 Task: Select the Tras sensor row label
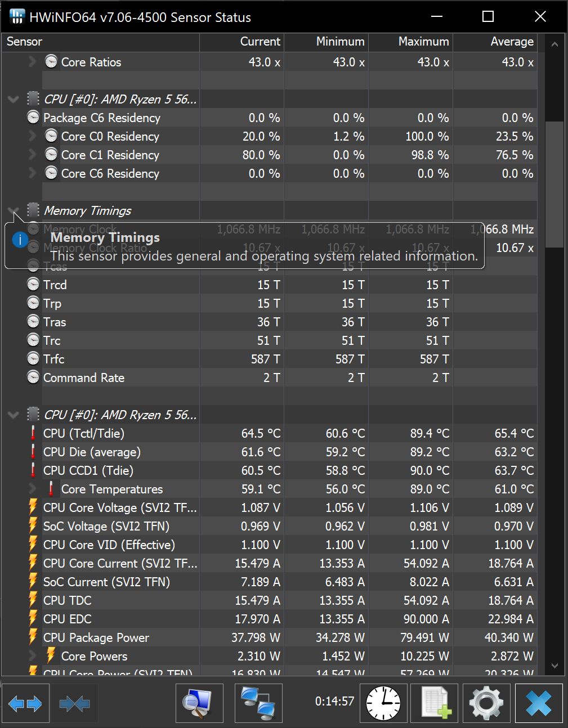click(55, 322)
